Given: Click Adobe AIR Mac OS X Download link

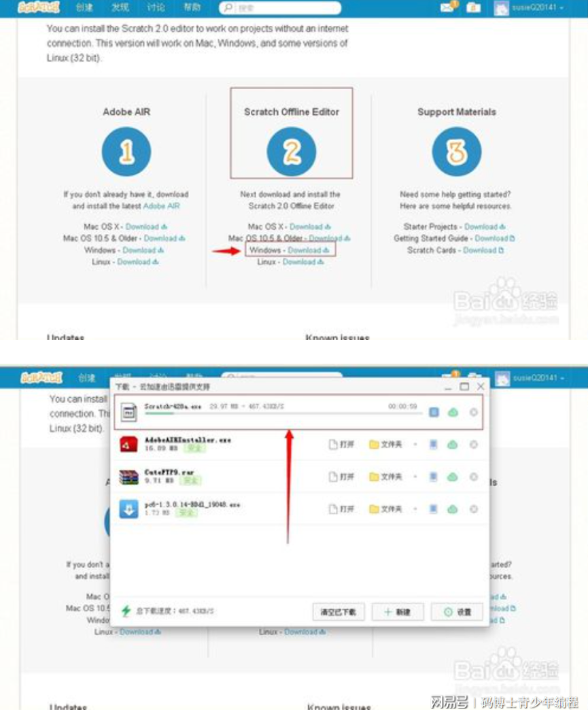Looking at the screenshot, I should [x=146, y=226].
